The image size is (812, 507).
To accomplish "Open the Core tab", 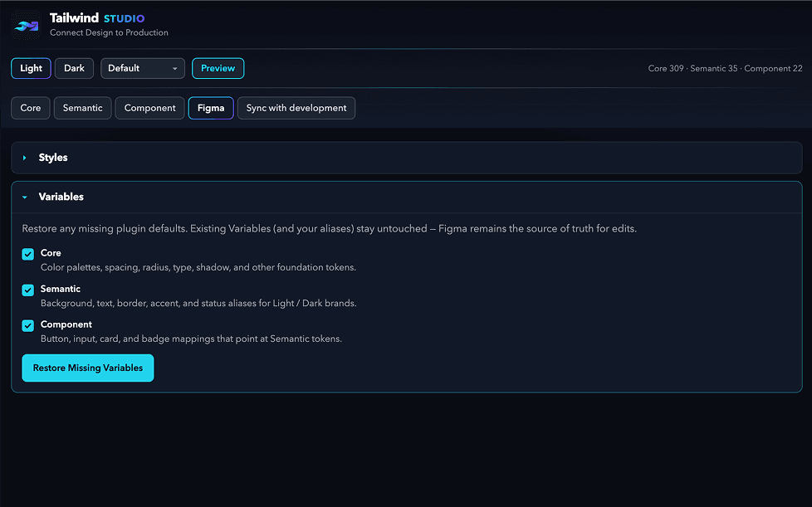I will coord(31,108).
